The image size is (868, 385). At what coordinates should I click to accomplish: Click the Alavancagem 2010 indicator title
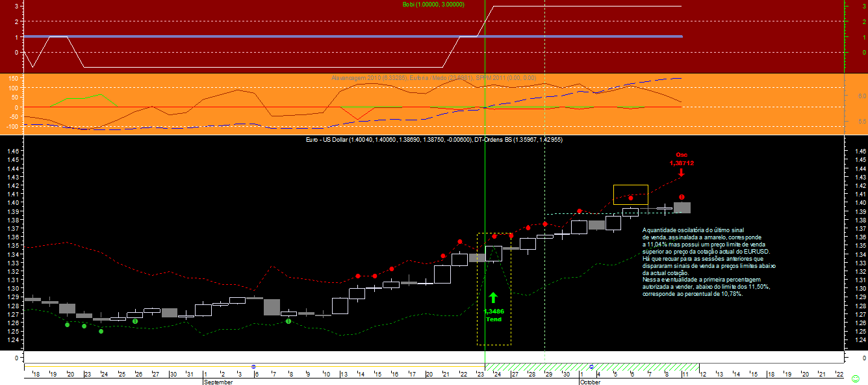click(x=434, y=77)
